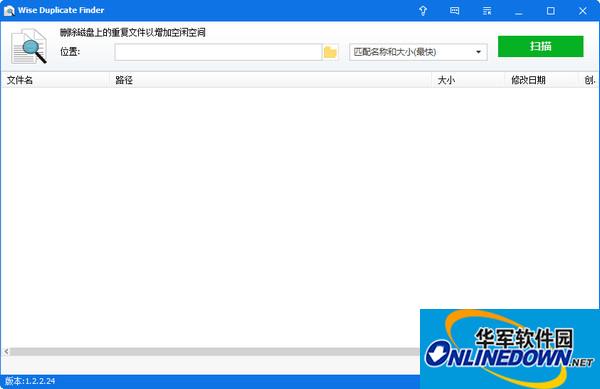Click the upgrade arrow icon in title bar
The image size is (600, 389).
423,11
